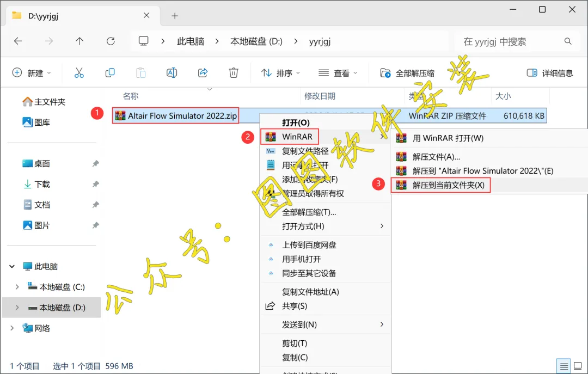Click 全部解压缩 in toolbar
The width and height of the screenshot is (588, 374).
407,73
